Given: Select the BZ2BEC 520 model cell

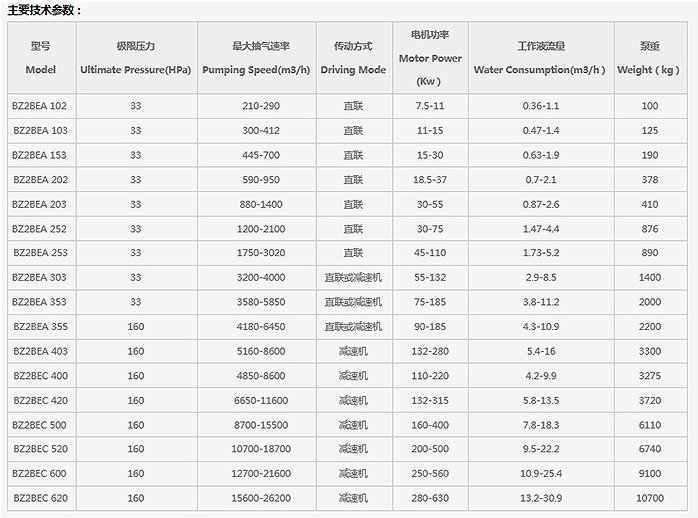Looking at the screenshot, I should (40, 449).
